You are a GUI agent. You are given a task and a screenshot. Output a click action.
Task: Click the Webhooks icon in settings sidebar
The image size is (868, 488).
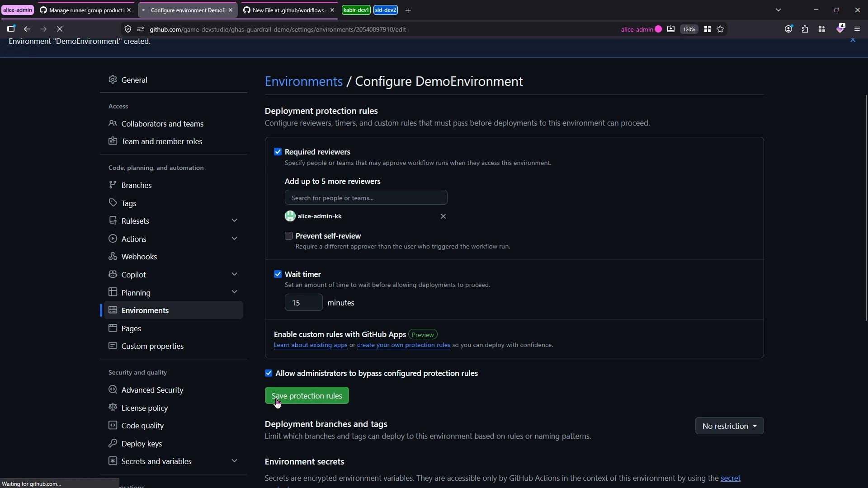(x=113, y=256)
